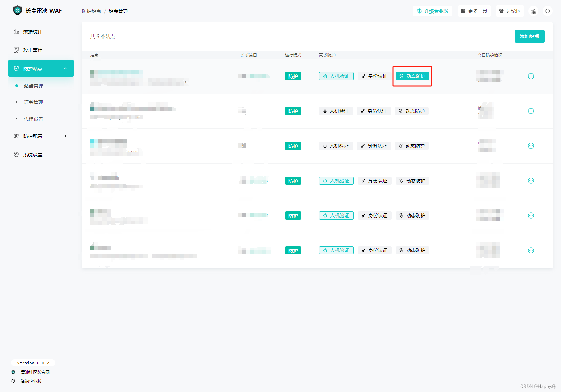The width and height of the screenshot is (561, 392).
Task: Open more options for the first site
Action: [x=531, y=76]
